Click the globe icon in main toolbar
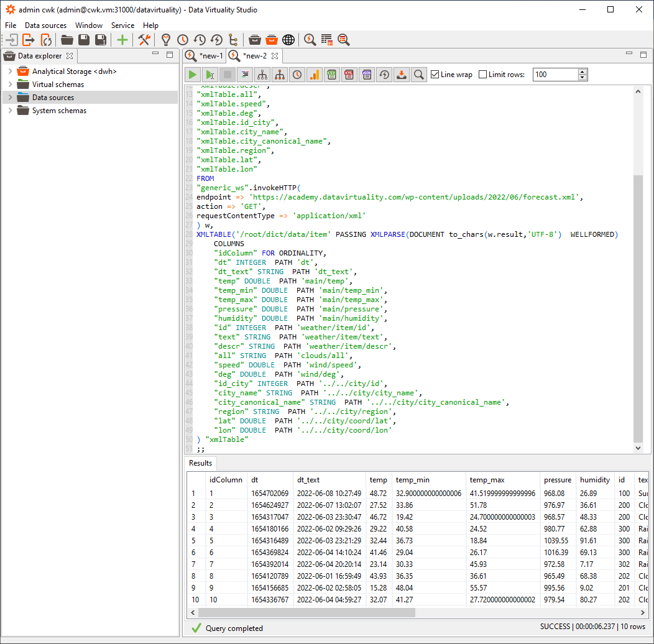 pyautogui.click(x=288, y=40)
